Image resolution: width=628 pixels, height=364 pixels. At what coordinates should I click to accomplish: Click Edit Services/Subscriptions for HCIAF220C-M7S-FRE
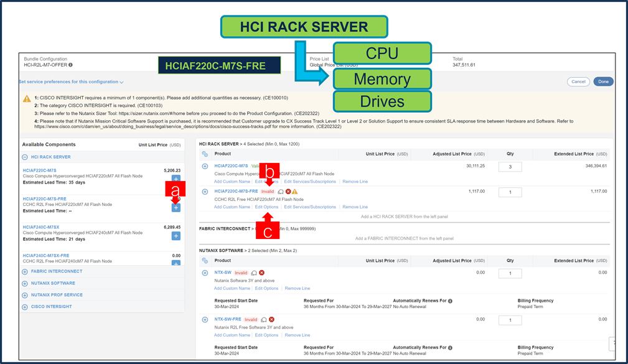(310, 207)
